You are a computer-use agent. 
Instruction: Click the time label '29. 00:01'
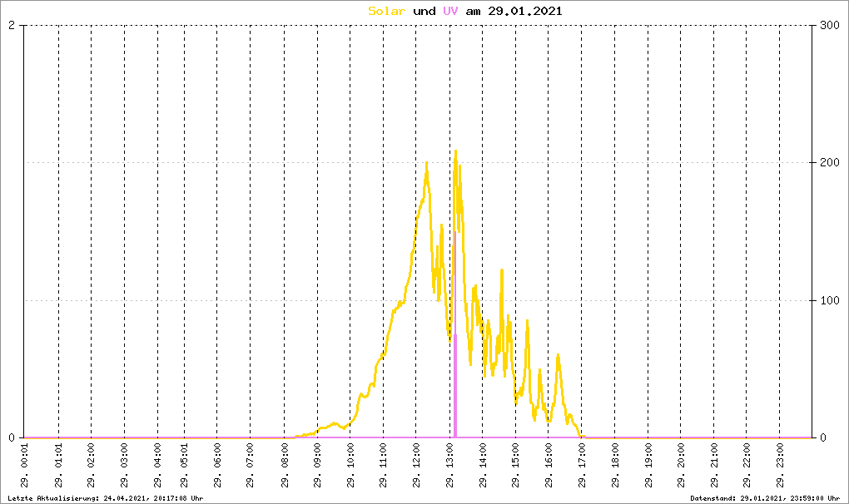25,466
